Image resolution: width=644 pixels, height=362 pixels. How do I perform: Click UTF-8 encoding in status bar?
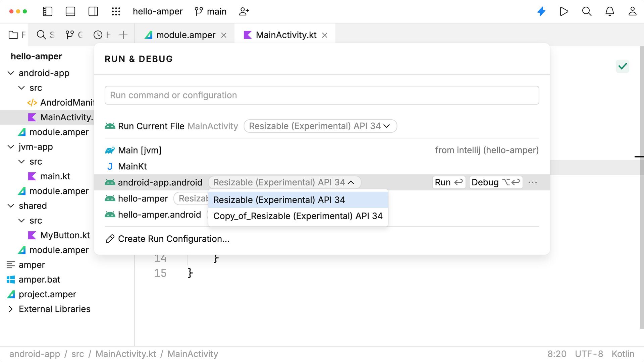[x=589, y=354]
